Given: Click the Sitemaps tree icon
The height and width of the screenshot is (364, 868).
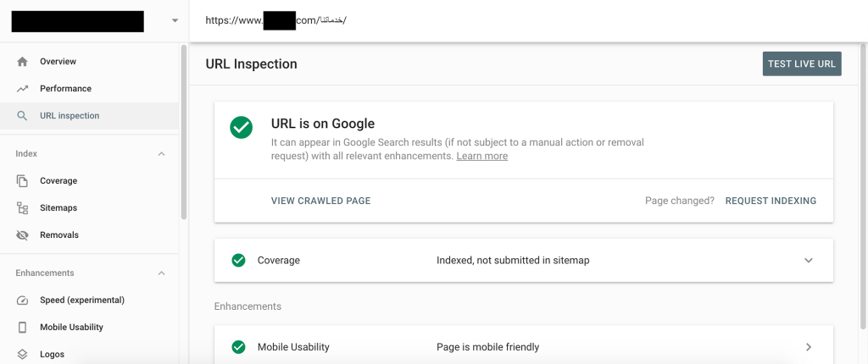Looking at the screenshot, I should click(22, 208).
